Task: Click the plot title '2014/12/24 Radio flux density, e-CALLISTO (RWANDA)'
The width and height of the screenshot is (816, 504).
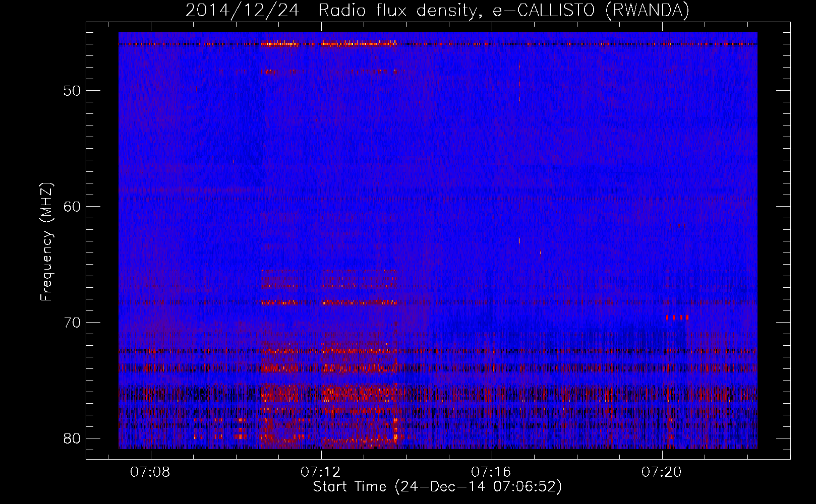Action: (x=437, y=11)
